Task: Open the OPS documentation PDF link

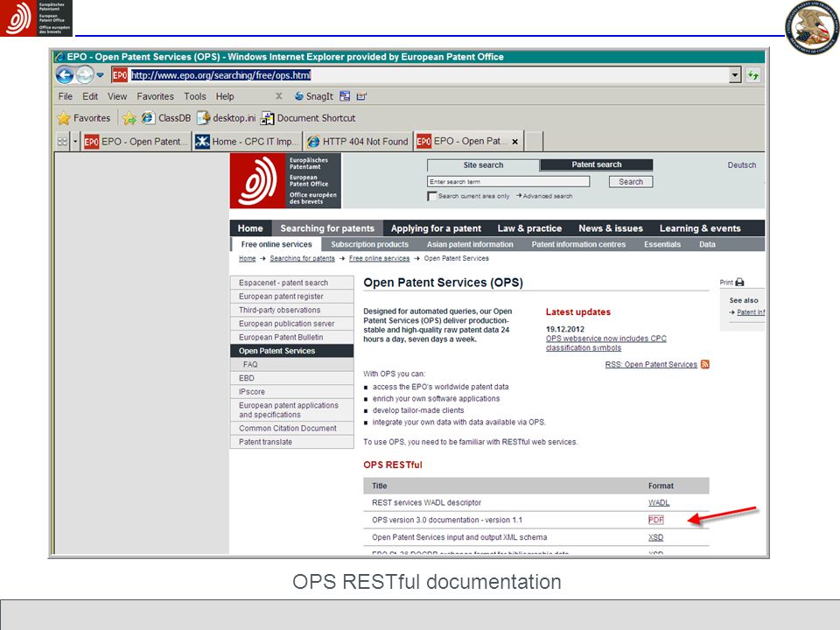Action: (x=655, y=520)
